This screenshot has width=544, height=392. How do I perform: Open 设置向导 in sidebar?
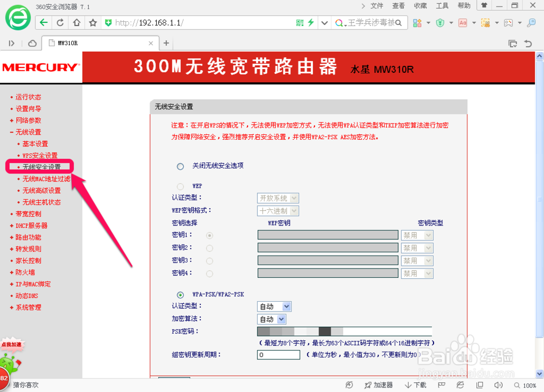(28, 109)
